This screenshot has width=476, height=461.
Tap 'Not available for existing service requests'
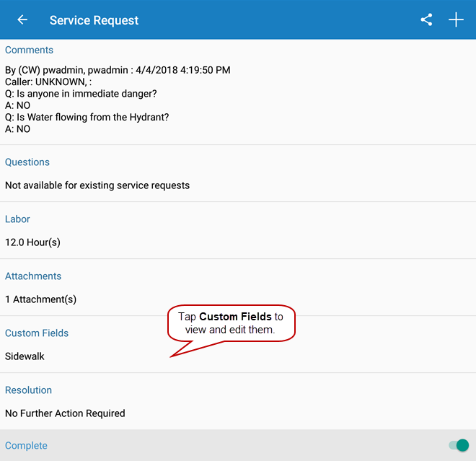click(97, 185)
